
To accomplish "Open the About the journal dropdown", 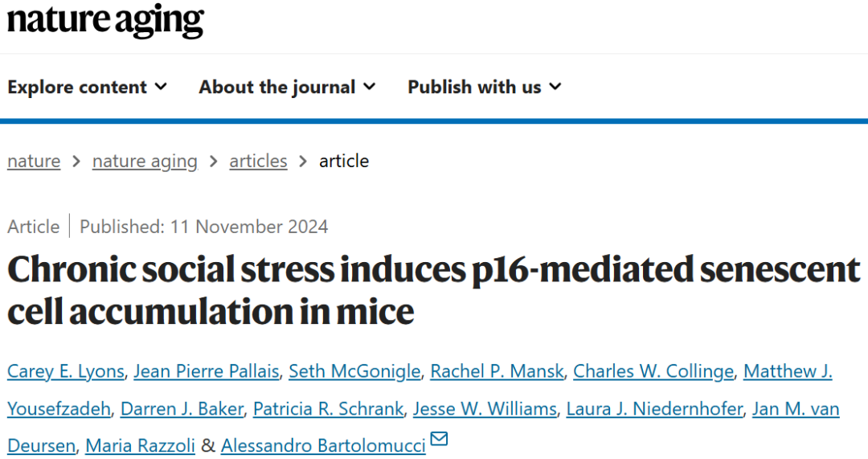I will point(287,87).
